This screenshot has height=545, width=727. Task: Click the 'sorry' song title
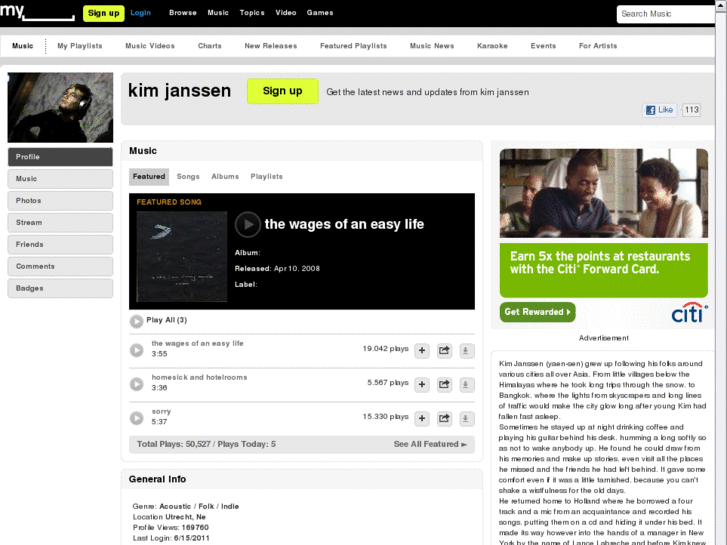click(x=161, y=411)
